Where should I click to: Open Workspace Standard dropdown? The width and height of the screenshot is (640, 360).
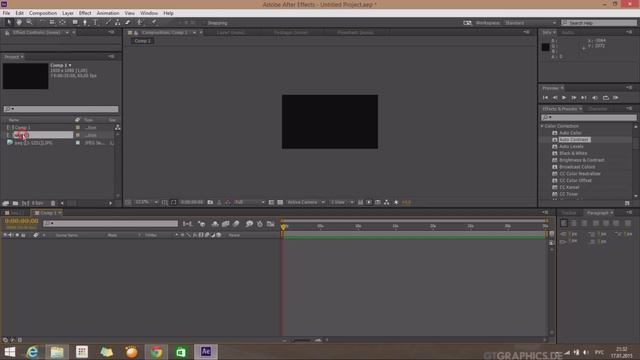tap(530, 23)
